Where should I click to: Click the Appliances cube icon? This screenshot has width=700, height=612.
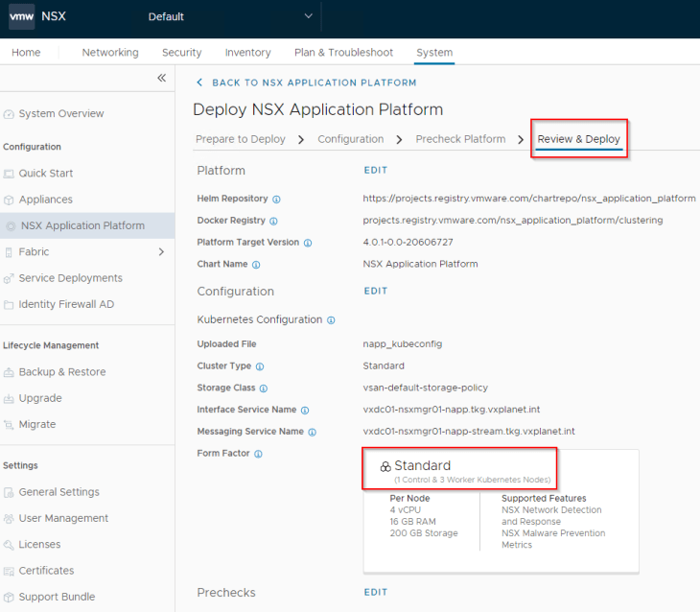(9, 200)
